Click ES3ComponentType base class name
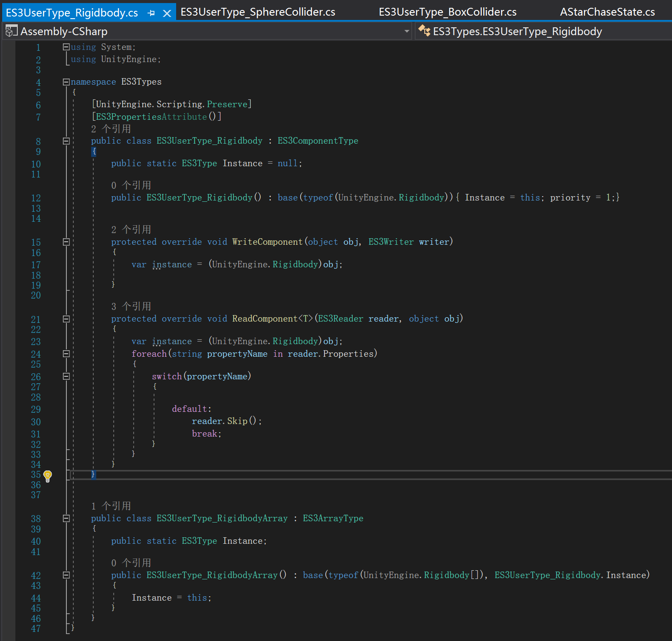The image size is (672, 641). click(x=318, y=141)
